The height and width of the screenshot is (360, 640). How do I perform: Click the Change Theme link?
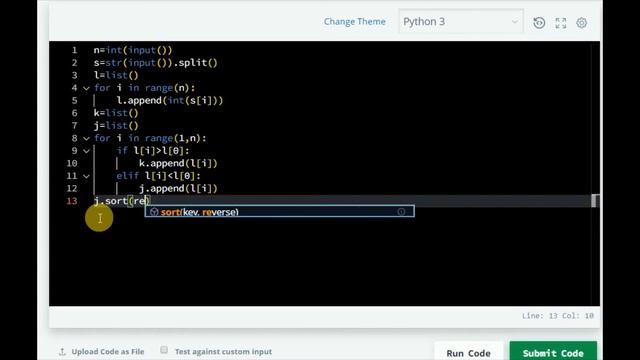pyautogui.click(x=354, y=22)
